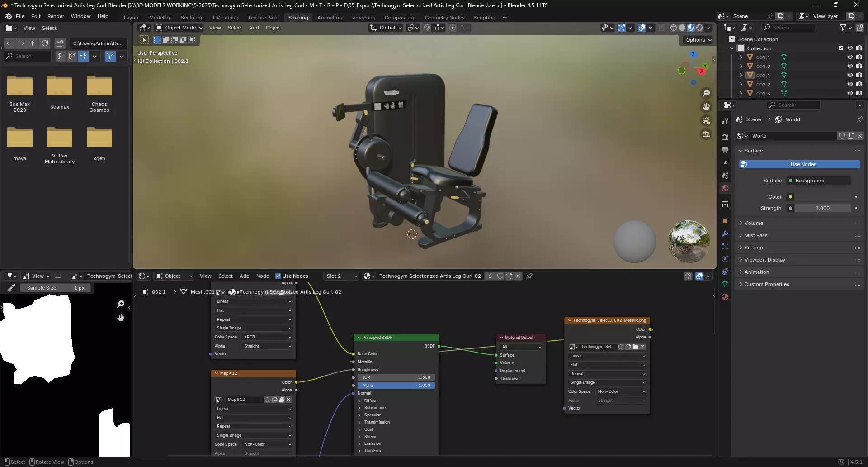Click the viewport zoom magnifier icon
This screenshot has height=467, width=868.
tap(706, 93)
